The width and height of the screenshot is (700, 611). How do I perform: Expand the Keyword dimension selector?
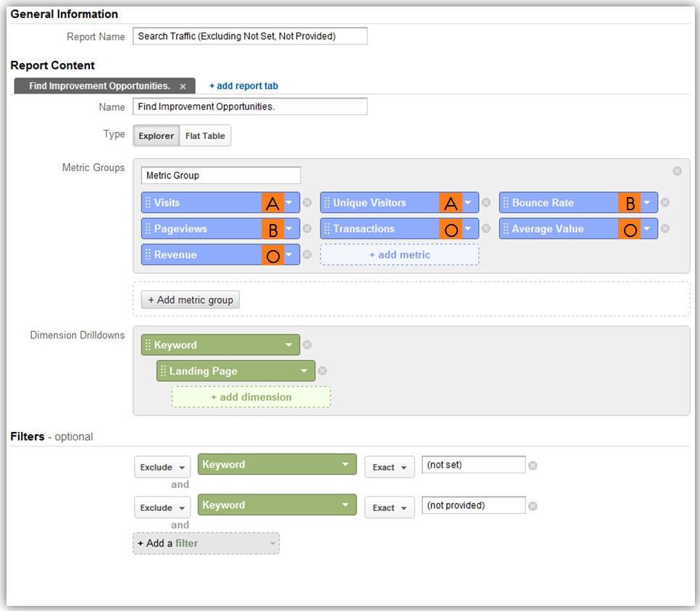click(288, 345)
